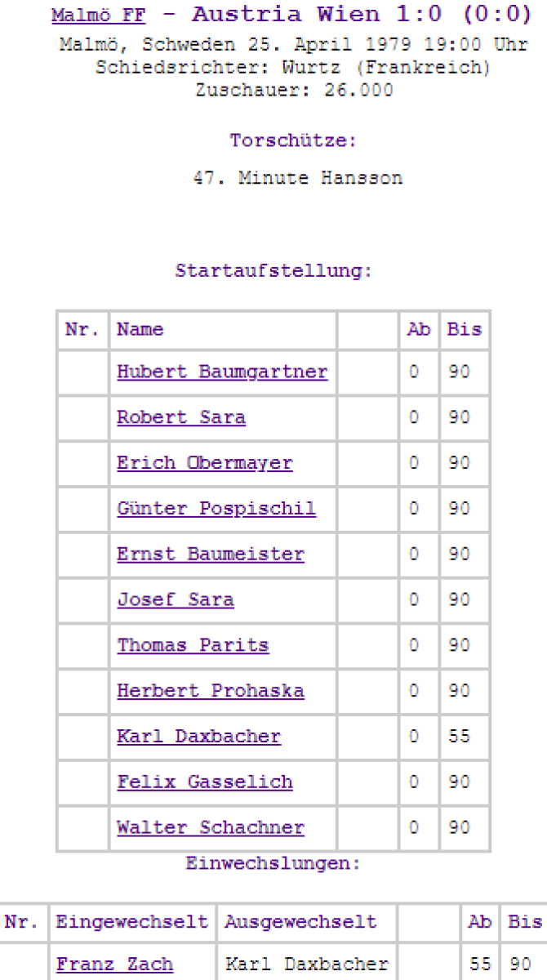547x980 pixels.
Task: Open the Malmö FF team link
Action: tap(98, 16)
